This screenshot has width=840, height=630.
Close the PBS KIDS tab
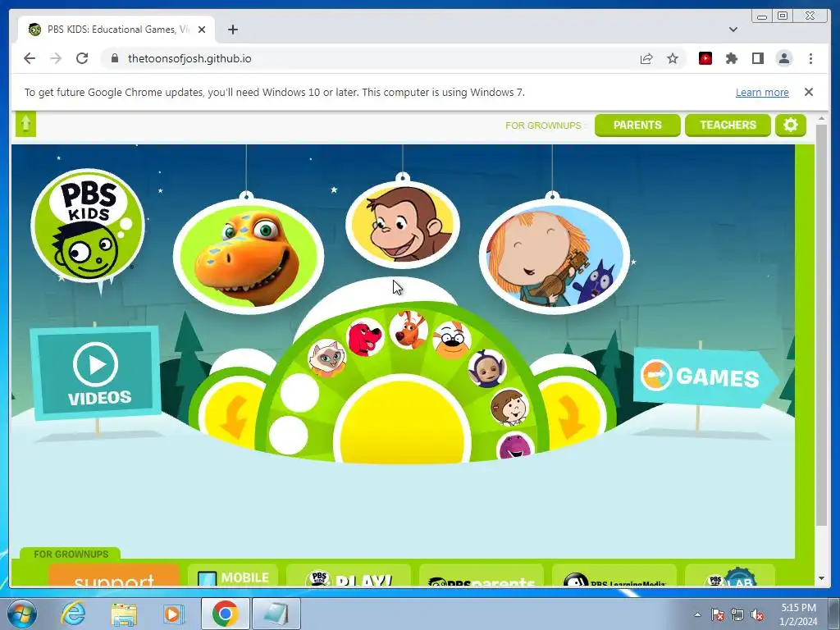coord(202,30)
